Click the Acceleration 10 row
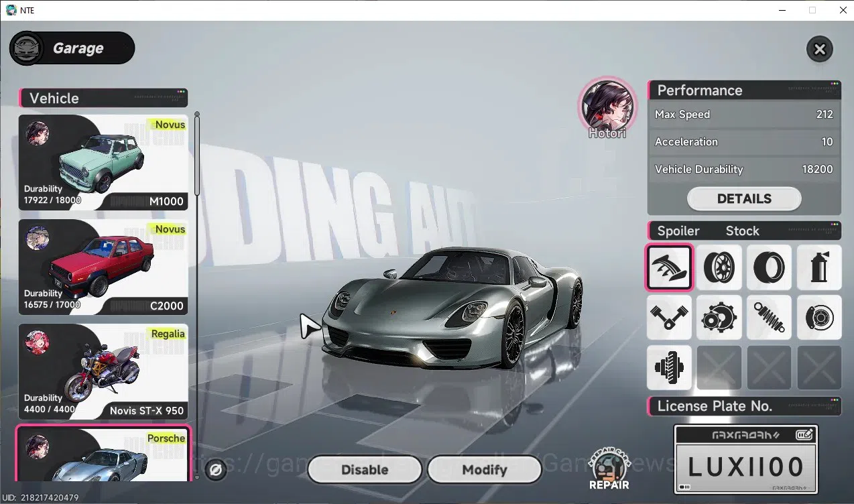 (x=744, y=142)
